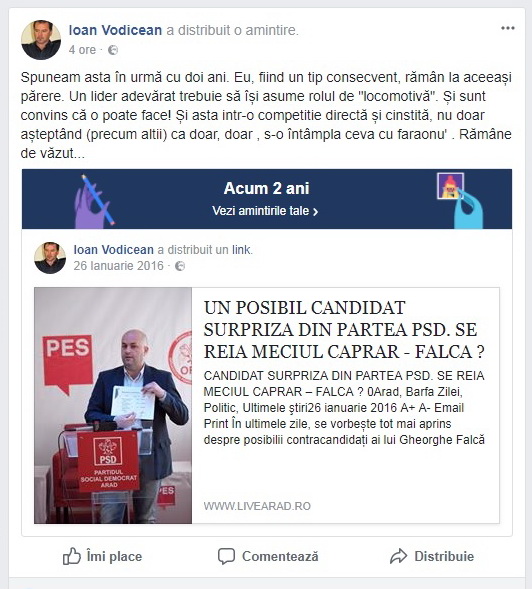Click the speech bubble comment icon

pyautogui.click(x=226, y=556)
